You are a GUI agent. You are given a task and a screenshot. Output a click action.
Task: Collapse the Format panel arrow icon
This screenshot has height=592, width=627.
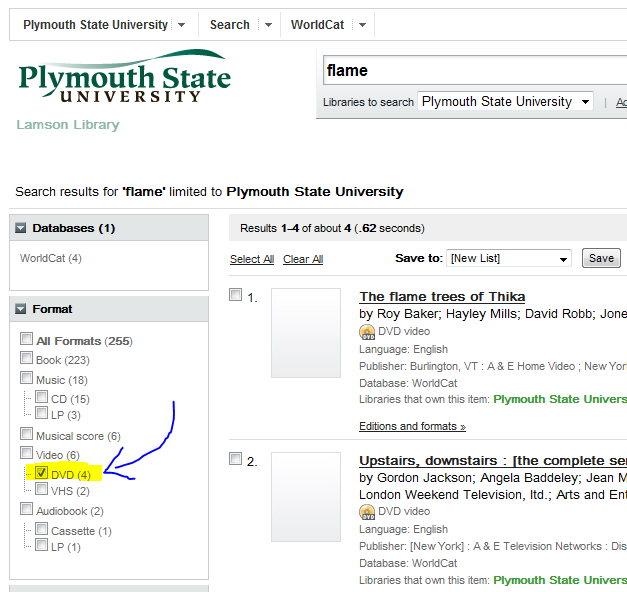click(20, 309)
